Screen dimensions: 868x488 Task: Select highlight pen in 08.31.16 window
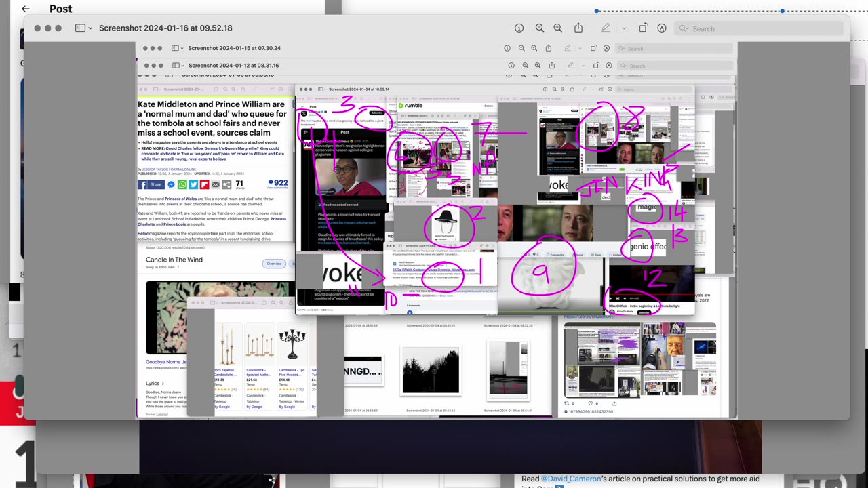(x=571, y=66)
